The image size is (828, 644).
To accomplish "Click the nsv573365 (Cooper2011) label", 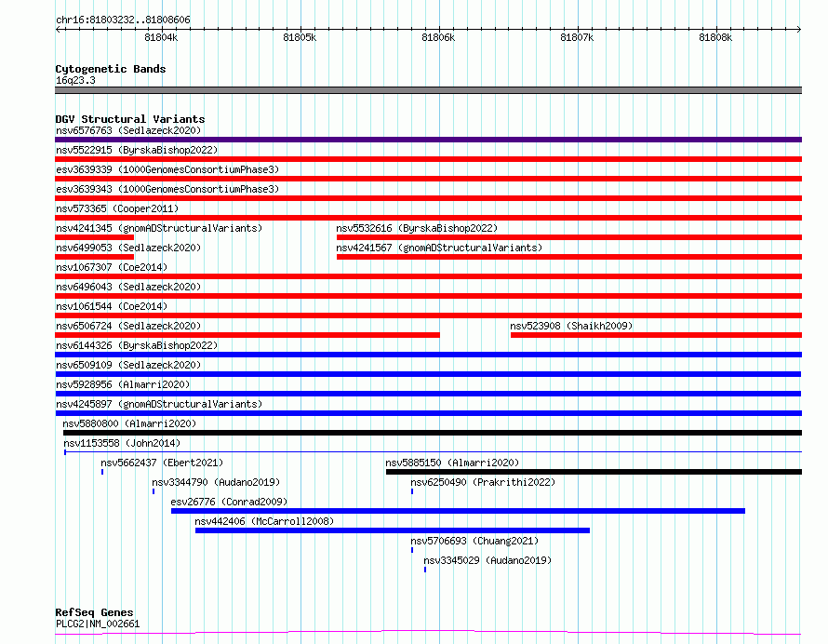I will point(117,208).
